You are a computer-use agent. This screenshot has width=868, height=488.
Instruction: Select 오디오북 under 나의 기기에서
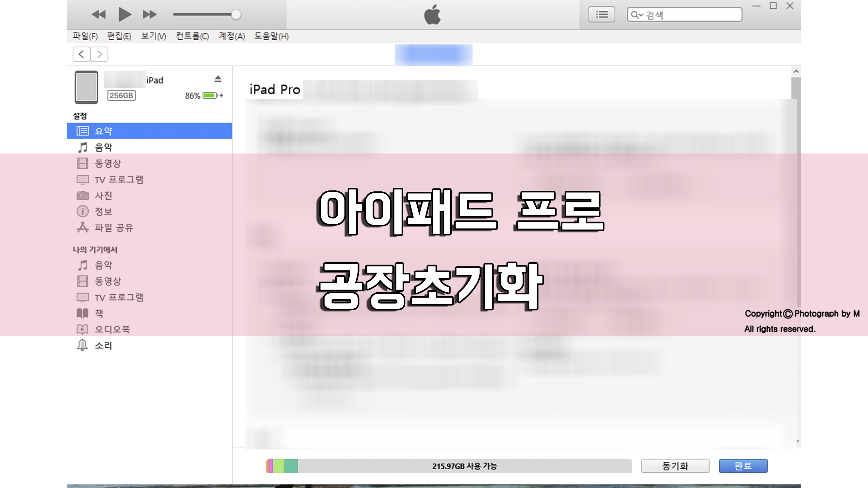coord(112,329)
